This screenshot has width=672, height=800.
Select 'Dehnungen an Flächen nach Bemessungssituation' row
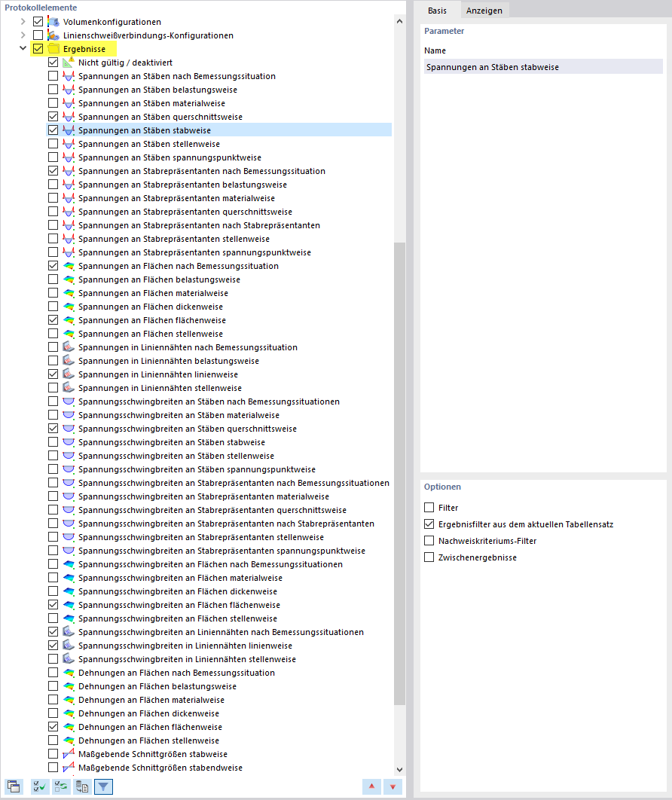click(x=176, y=673)
